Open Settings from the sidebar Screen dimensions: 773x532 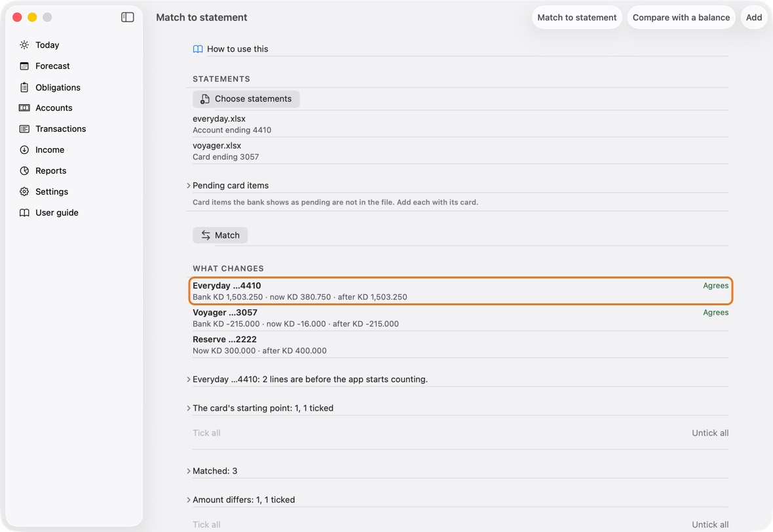click(52, 192)
